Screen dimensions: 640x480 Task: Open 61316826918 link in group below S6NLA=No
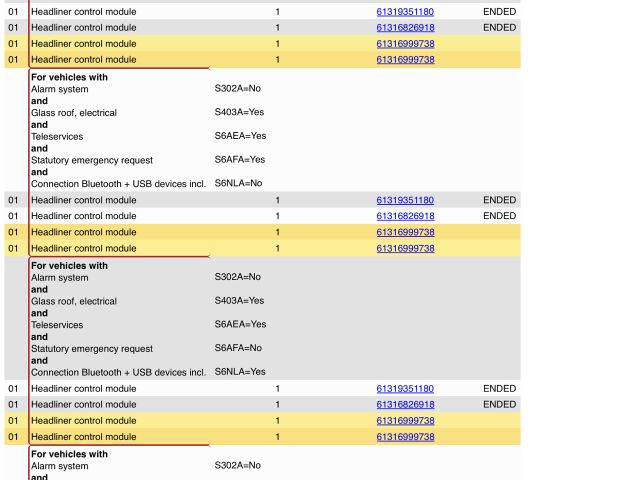(405, 216)
